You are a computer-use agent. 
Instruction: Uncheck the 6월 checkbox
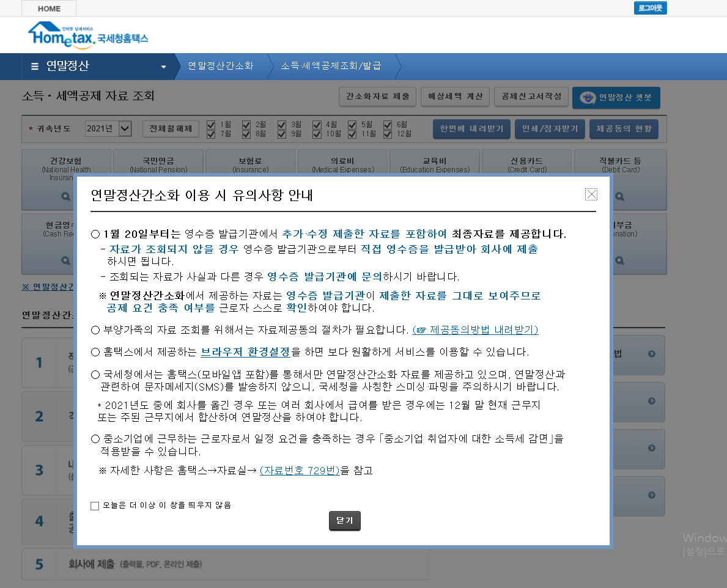tap(388, 125)
